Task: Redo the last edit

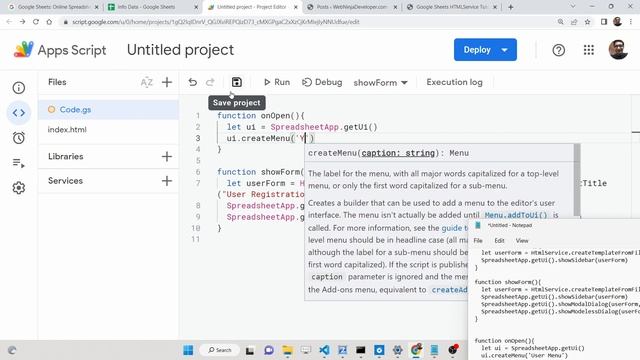Action: pos(210,82)
